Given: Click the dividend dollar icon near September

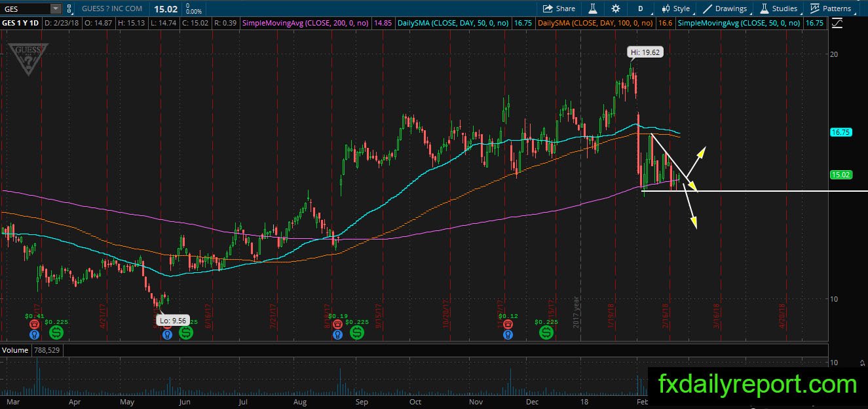Looking at the screenshot, I should pos(357,332).
